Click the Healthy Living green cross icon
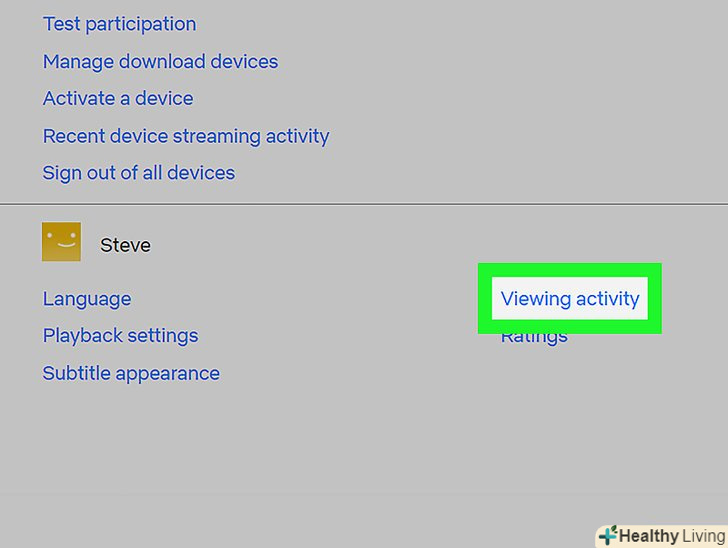 pos(607,536)
